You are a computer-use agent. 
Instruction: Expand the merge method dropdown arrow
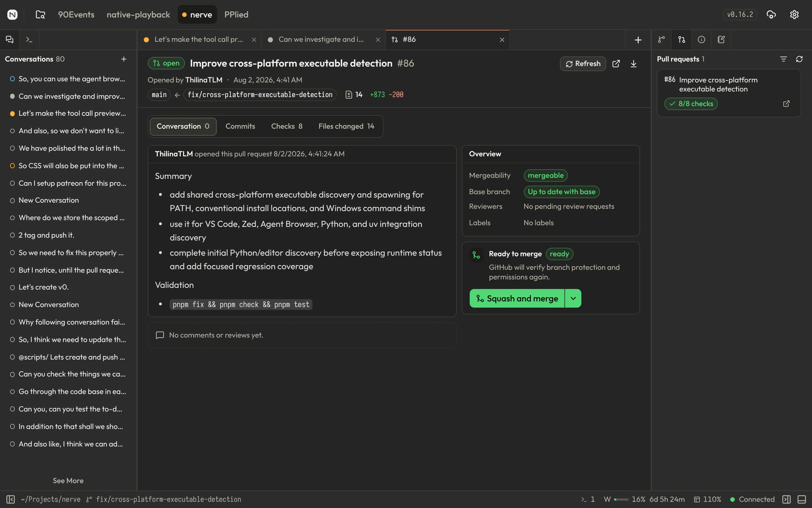click(573, 298)
